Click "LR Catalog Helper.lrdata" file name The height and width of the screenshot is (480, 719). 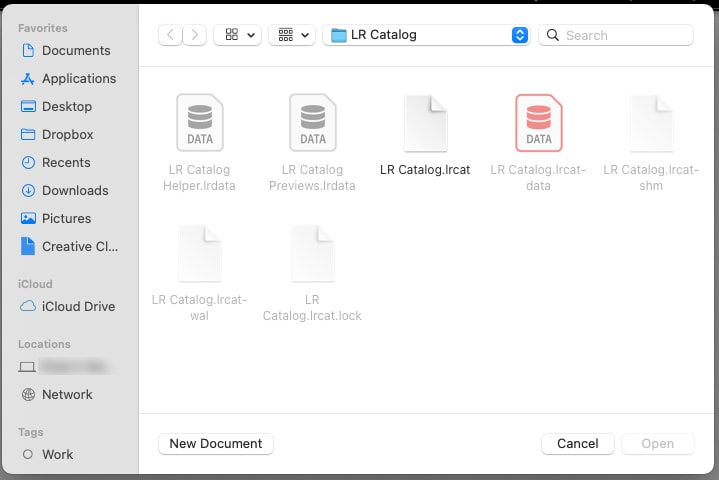(x=199, y=177)
